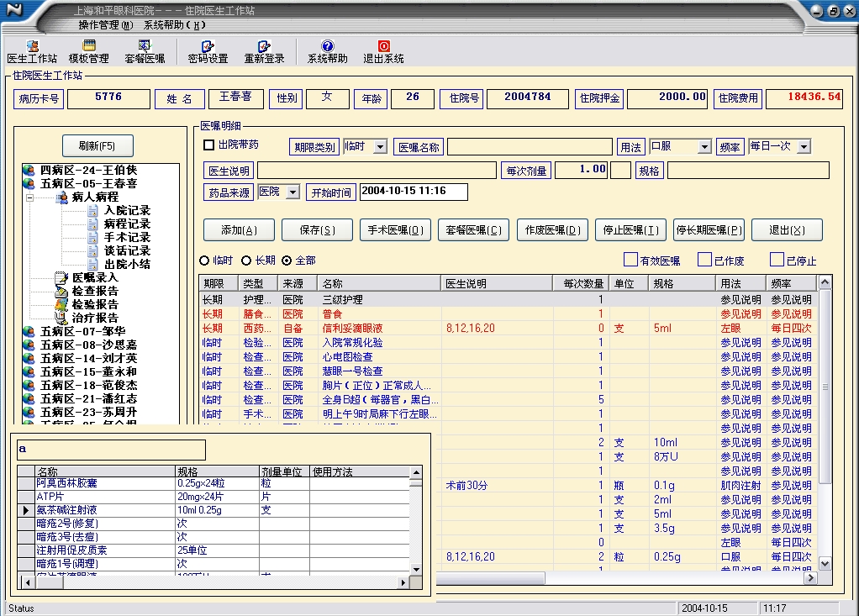Open the 期限类别 dropdown
This screenshot has height=616, width=859.
380,147
